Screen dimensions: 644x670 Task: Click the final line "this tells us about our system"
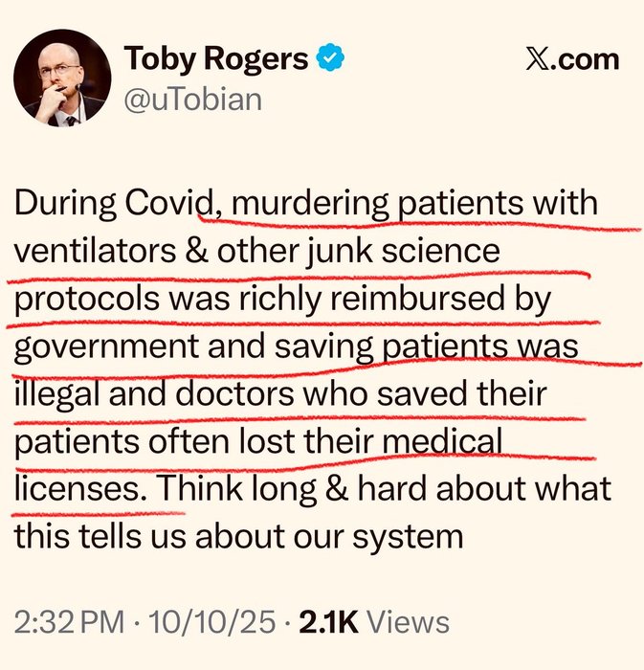coord(238,536)
